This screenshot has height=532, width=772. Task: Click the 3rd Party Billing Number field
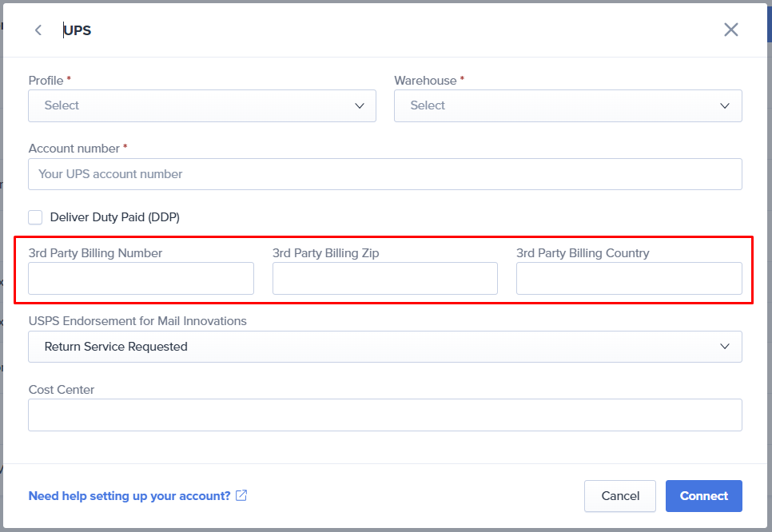tap(141, 279)
